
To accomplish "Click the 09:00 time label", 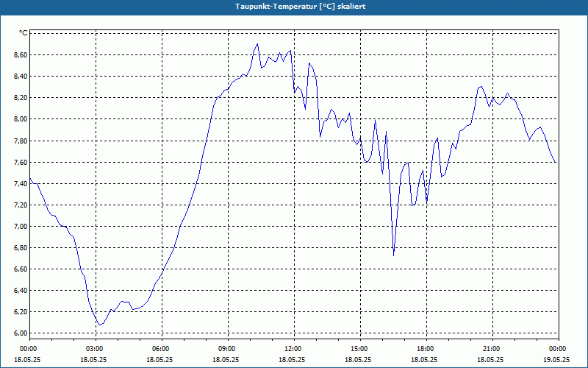I will tap(229, 349).
